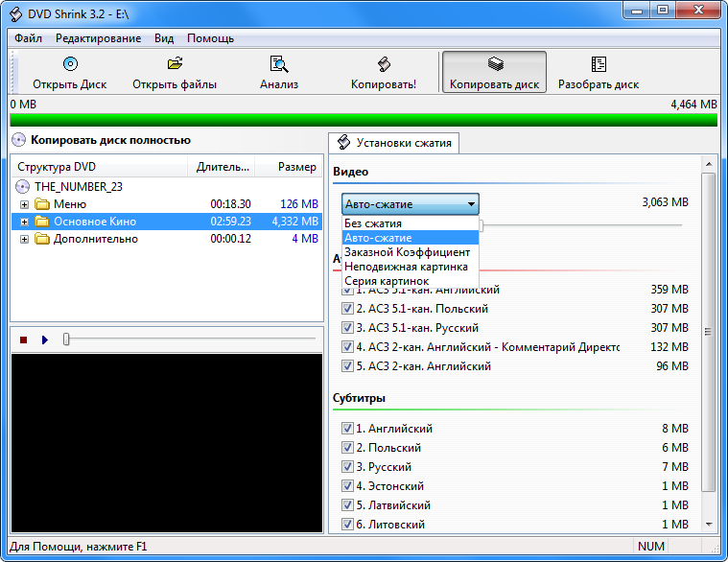The width and height of the screenshot is (728, 562).
Task: Choose Заказной Коэффициент option
Action: [411, 252]
